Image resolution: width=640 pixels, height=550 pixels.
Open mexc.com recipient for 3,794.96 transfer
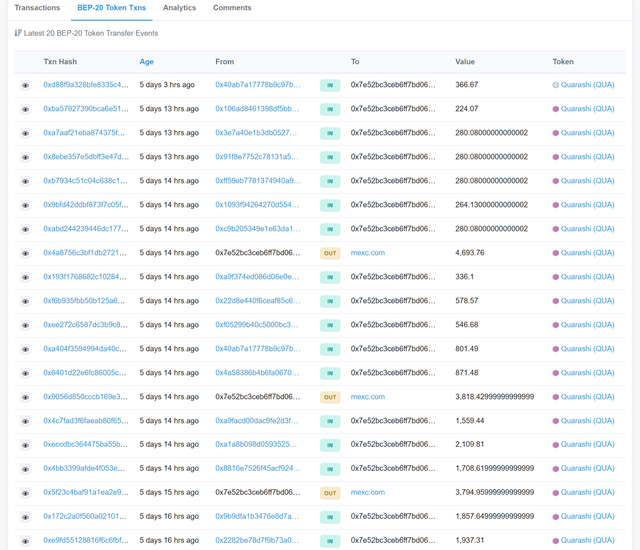368,492
